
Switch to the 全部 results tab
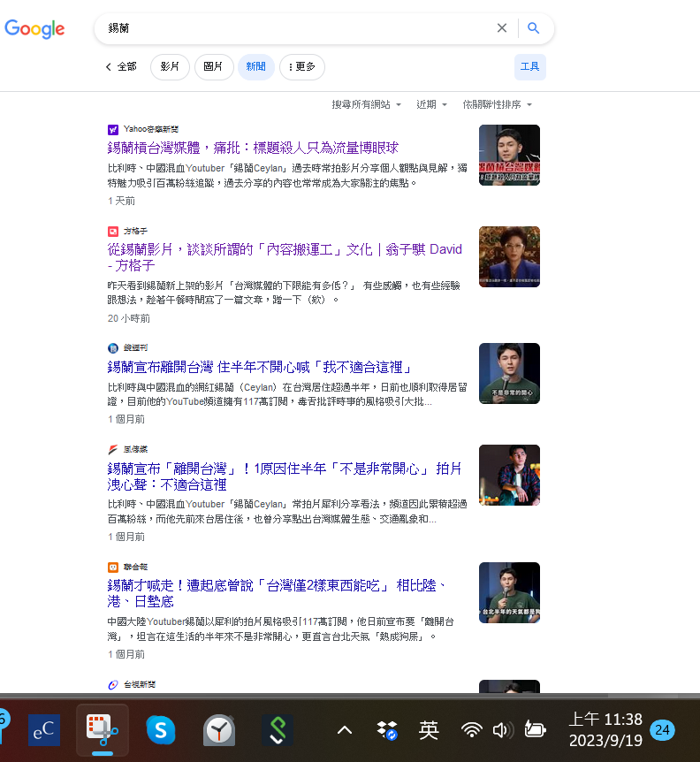(126, 66)
